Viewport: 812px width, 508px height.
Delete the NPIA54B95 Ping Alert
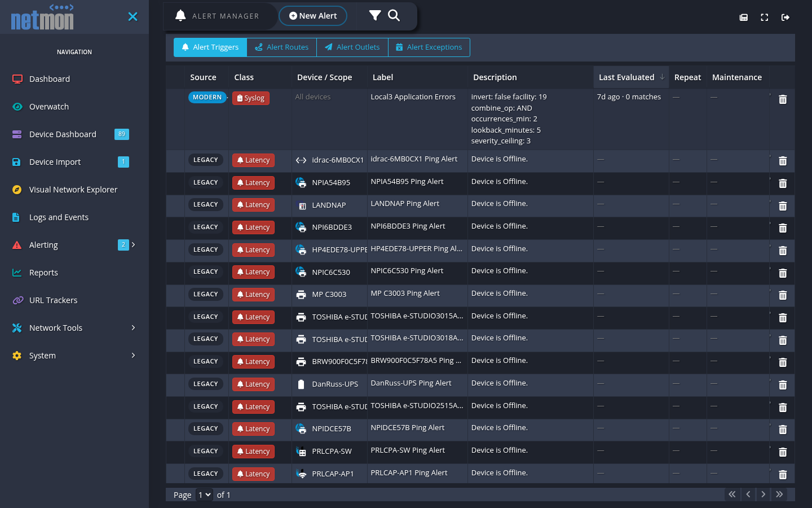coord(783,183)
